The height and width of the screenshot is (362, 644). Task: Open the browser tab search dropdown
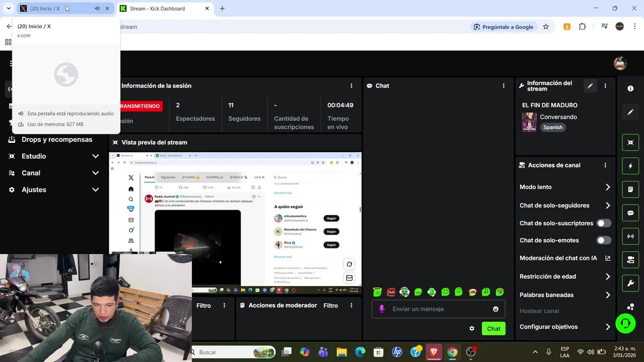pos(9,9)
